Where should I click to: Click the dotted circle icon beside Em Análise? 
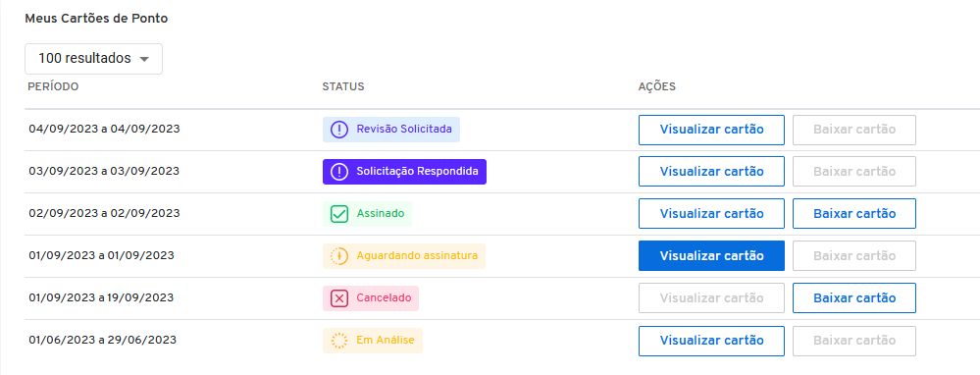pos(338,341)
